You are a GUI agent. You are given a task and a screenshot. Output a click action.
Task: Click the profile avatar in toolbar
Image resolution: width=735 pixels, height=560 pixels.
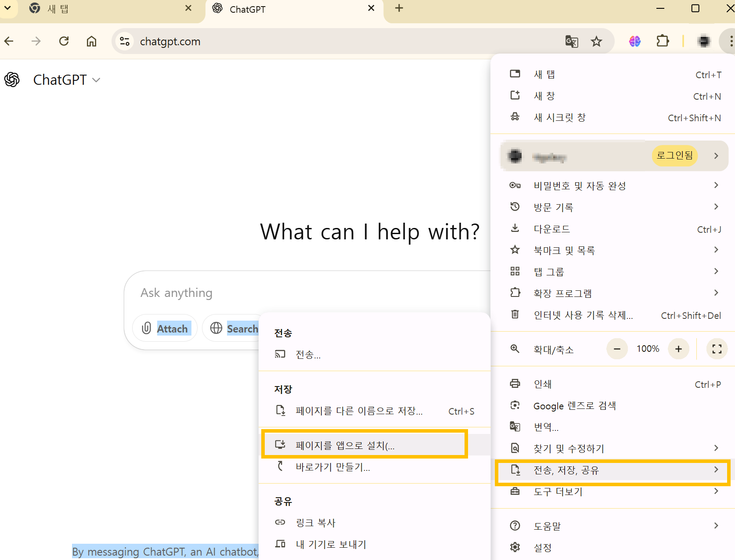pos(704,41)
